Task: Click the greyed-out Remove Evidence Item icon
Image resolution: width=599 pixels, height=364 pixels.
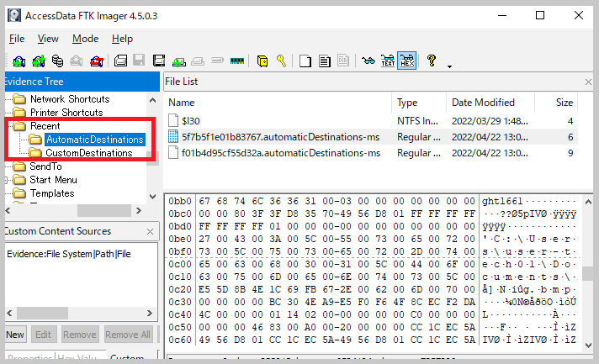Action: coord(77,61)
